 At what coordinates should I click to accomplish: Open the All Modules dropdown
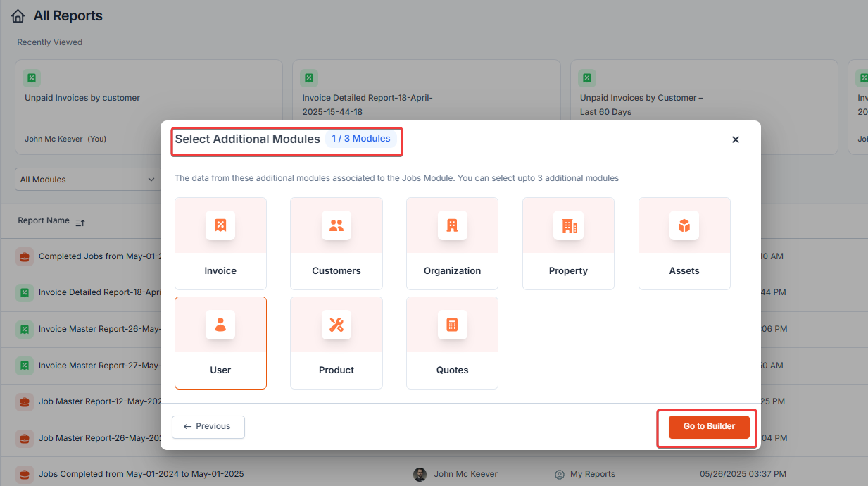point(88,180)
